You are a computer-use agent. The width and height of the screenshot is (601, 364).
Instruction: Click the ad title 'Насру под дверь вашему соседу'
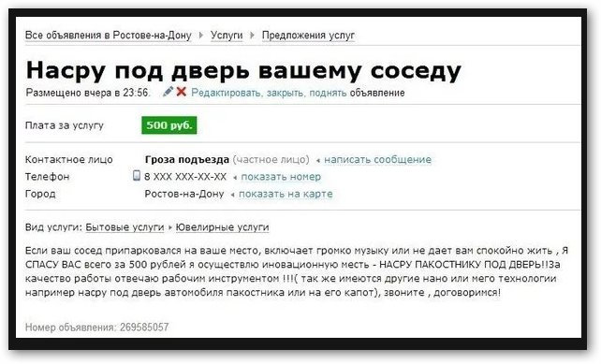pyautogui.click(x=243, y=70)
